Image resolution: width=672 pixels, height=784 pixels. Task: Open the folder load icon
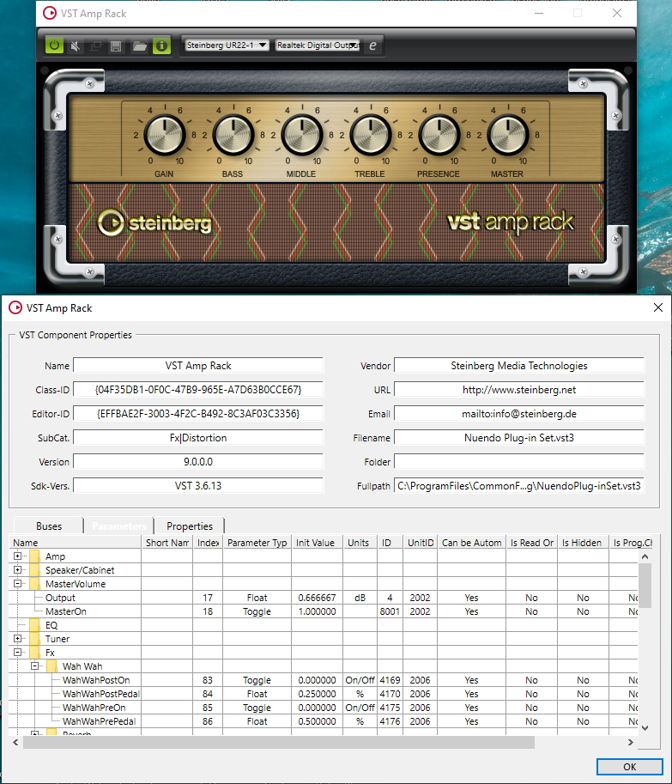(x=139, y=46)
